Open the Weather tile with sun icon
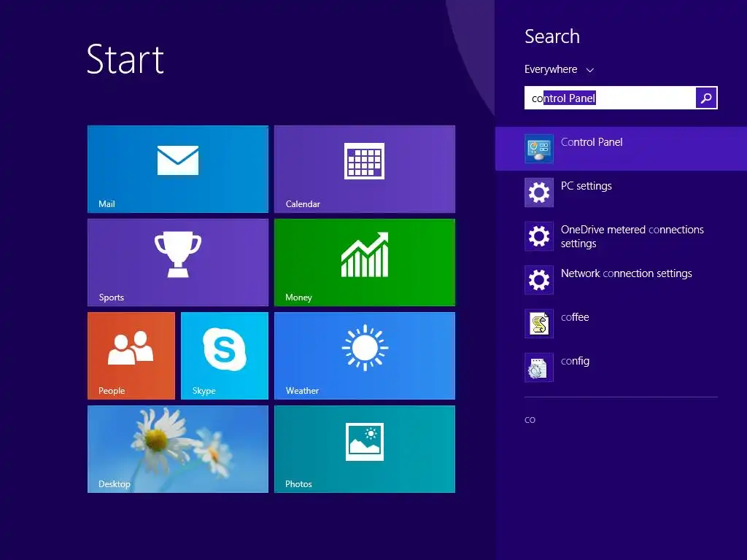Screen dimensions: 747x560 pos(365,356)
